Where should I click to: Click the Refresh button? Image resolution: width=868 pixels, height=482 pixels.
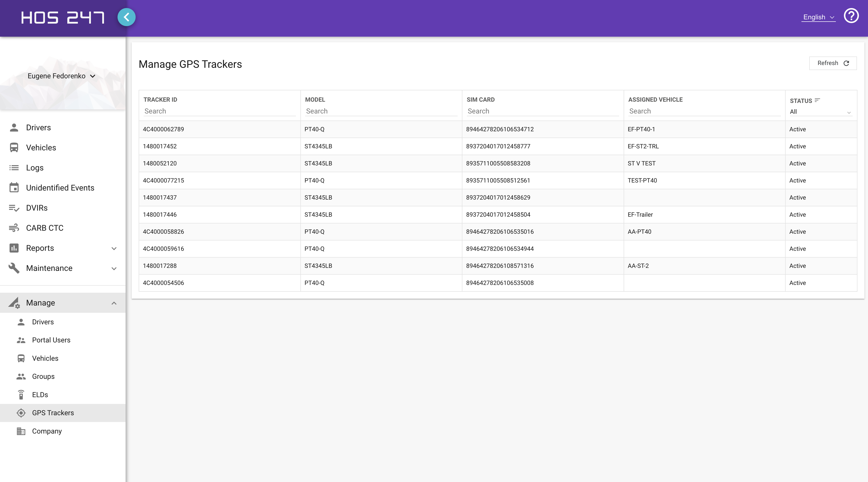[x=833, y=63]
